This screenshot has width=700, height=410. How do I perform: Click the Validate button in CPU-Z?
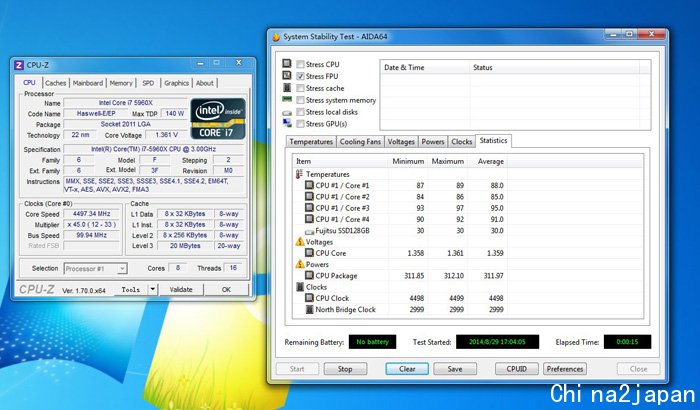(181, 289)
